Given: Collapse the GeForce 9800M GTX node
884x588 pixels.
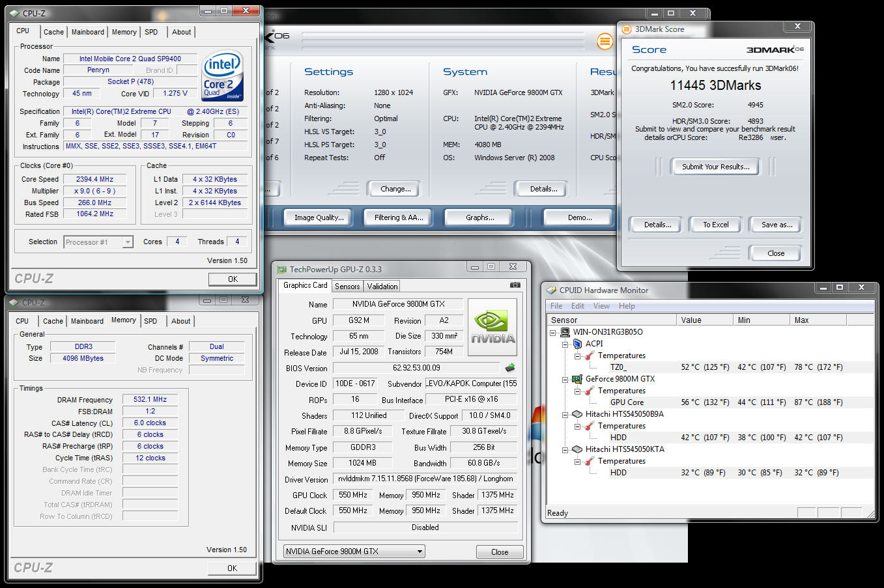Looking at the screenshot, I should 565,379.
